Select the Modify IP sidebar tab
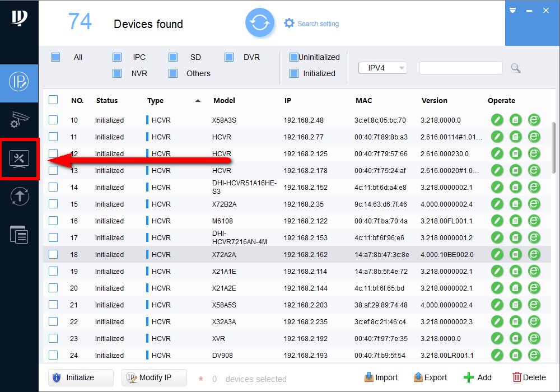The width and height of the screenshot is (560, 392). point(19,82)
